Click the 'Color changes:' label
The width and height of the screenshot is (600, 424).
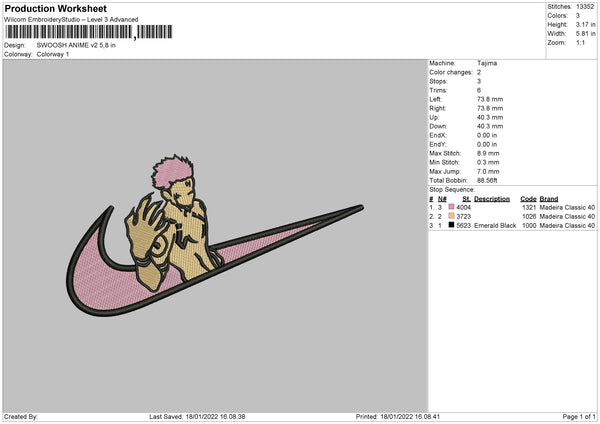click(x=451, y=72)
